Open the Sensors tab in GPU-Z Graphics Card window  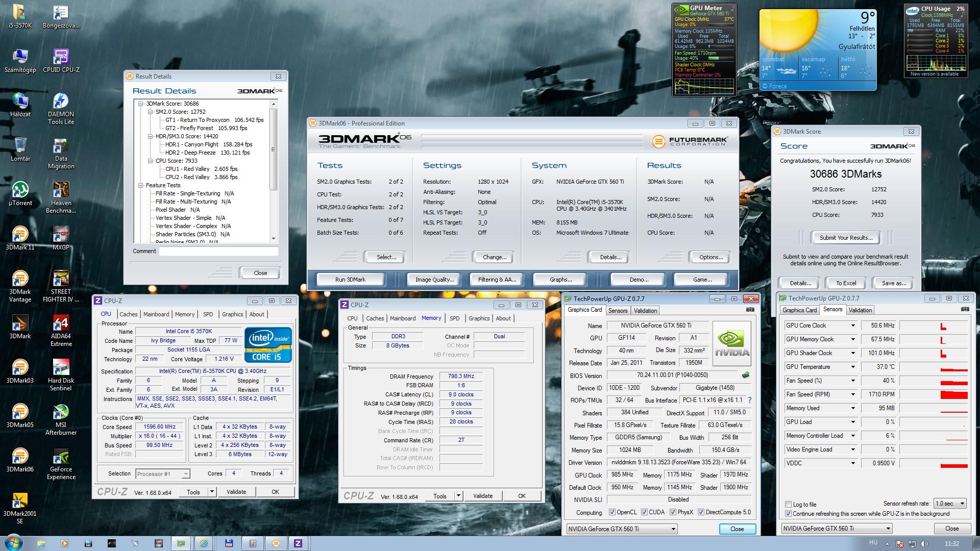pyautogui.click(x=618, y=311)
